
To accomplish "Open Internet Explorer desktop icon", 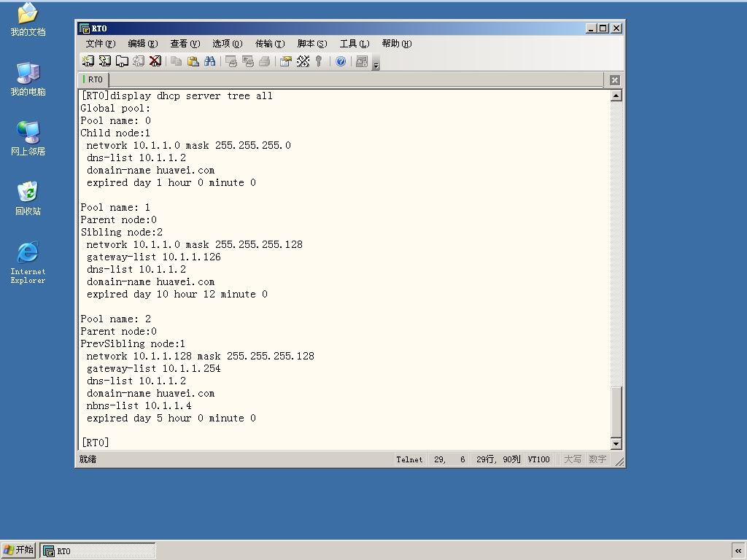I will [x=28, y=262].
